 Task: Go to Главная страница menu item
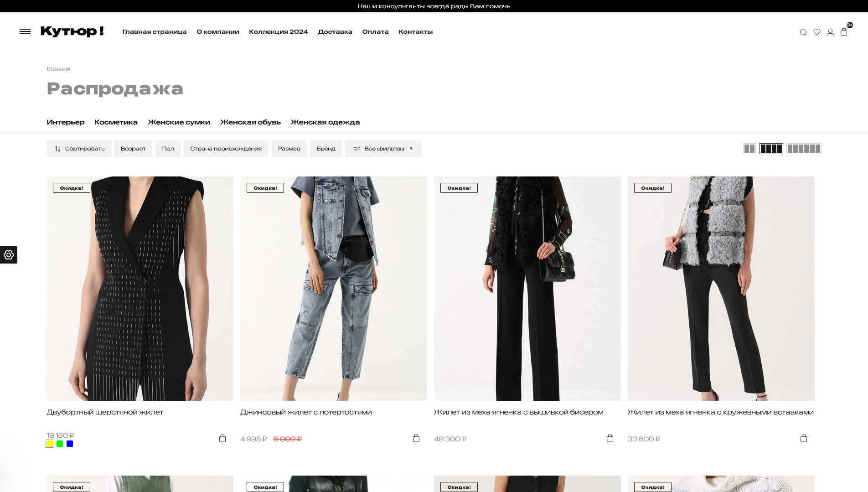[155, 31]
